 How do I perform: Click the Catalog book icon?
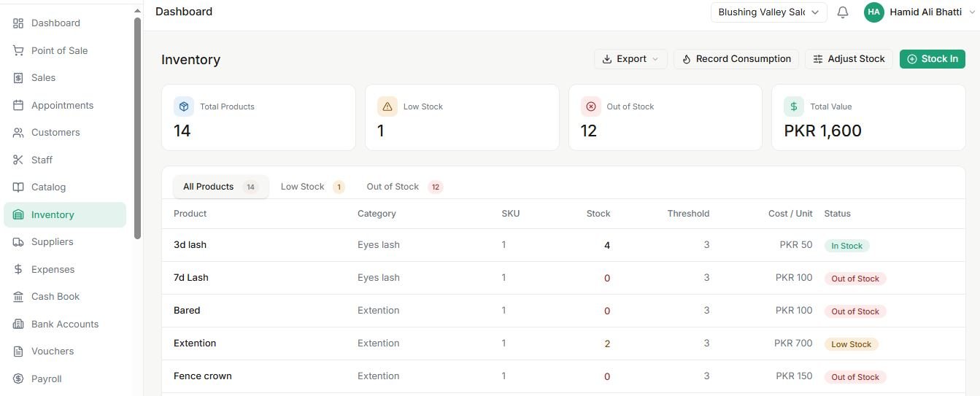(18, 187)
